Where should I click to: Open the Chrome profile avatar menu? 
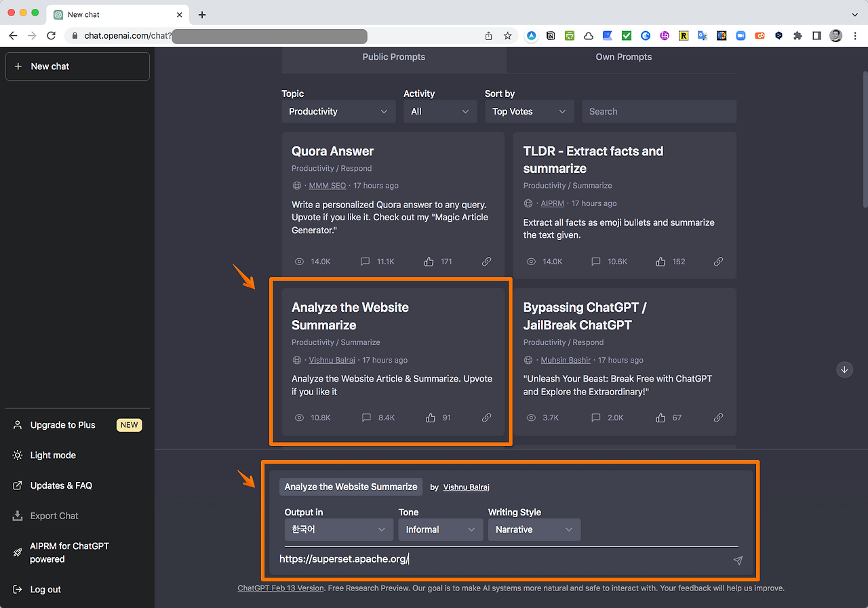(x=835, y=35)
